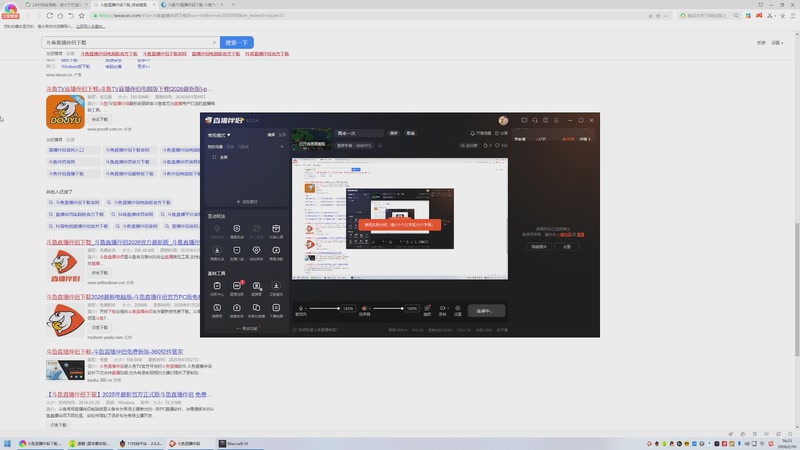Screen dimensions: 800x450
Task: Open the first search result title link
Action: [129, 89]
